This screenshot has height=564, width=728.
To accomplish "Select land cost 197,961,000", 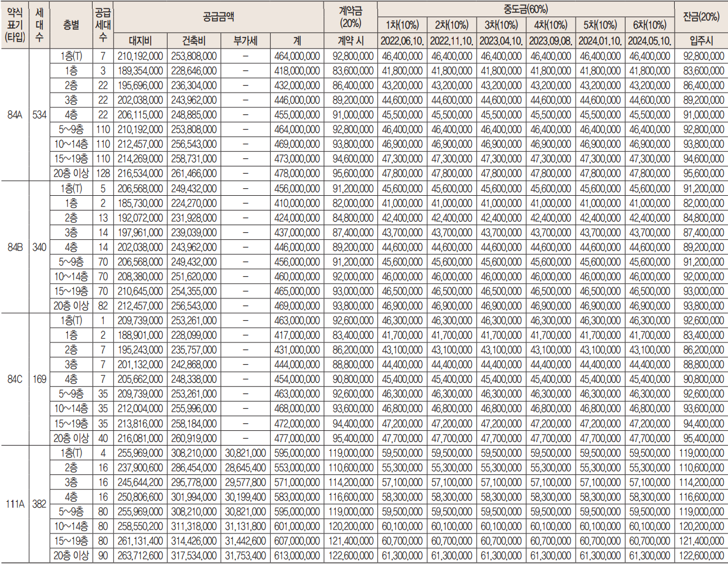I will point(140,232).
